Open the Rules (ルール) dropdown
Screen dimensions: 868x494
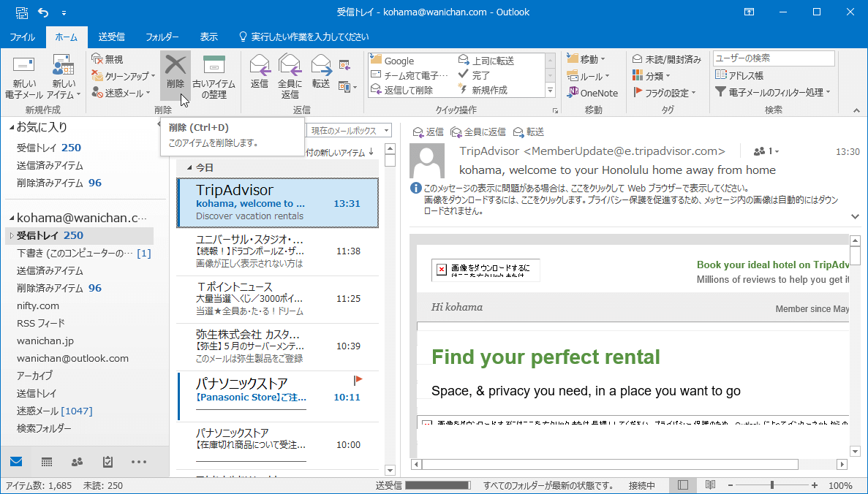(x=589, y=76)
